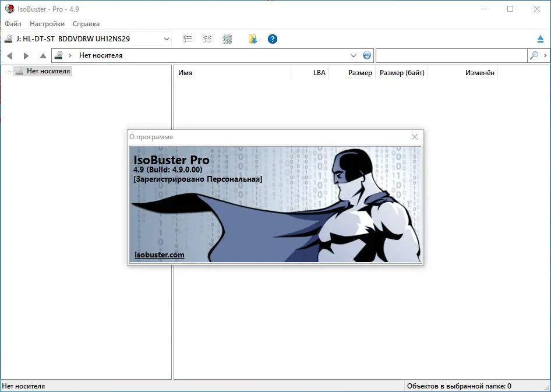This screenshot has height=392, width=551.
Task: Click Нет носителя breadcrumb in address bar
Action: coord(101,55)
